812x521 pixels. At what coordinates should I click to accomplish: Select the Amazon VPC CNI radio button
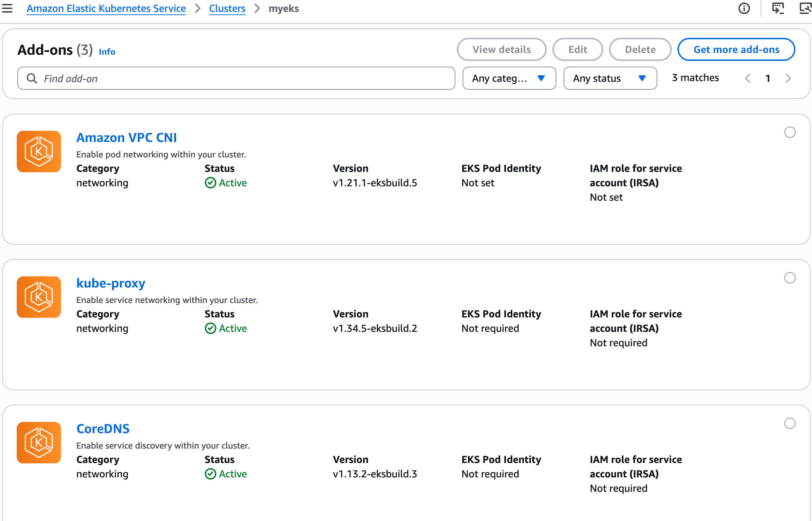[x=790, y=132]
